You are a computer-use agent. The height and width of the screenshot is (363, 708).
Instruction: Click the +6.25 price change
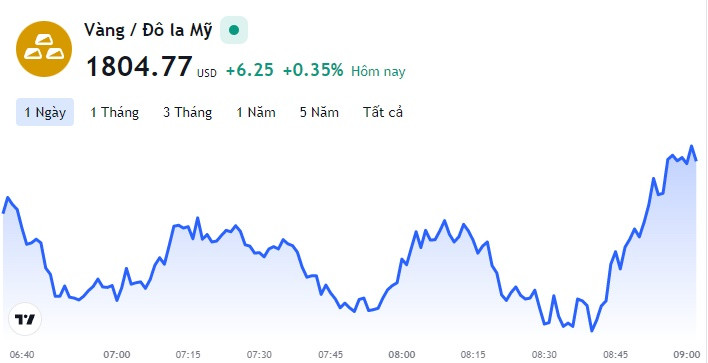click(x=250, y=70)
